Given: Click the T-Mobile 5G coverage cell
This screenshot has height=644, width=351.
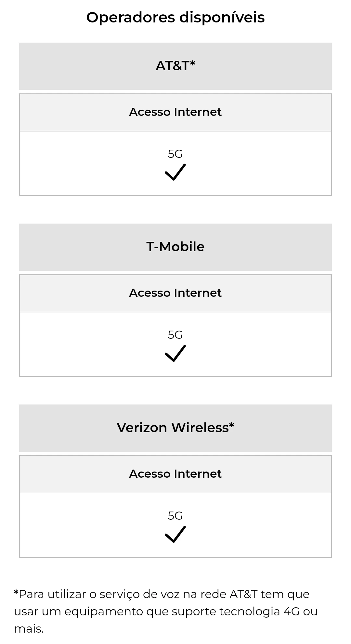Looking at the screenshot, I should point(175,344).
